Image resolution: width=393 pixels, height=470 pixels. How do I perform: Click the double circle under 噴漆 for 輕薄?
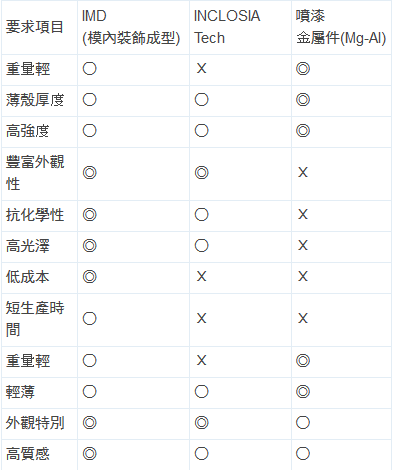303,392
